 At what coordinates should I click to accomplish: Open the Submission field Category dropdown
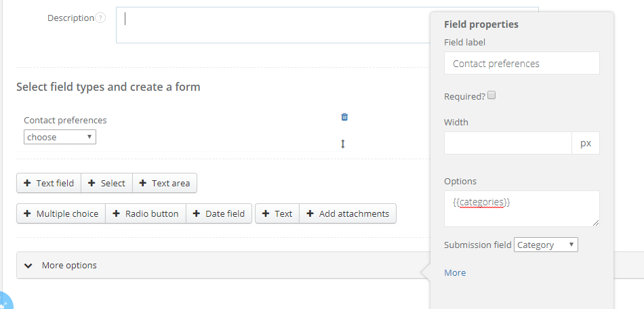pos(546,245)
